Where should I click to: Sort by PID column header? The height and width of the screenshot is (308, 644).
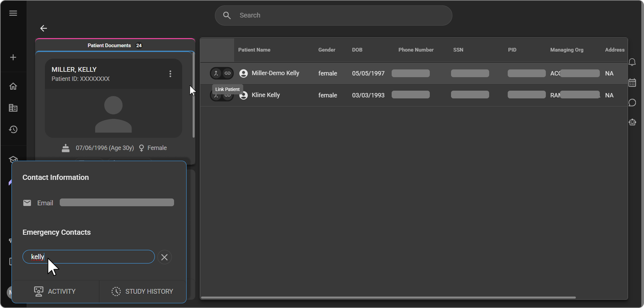pos(512,50)
